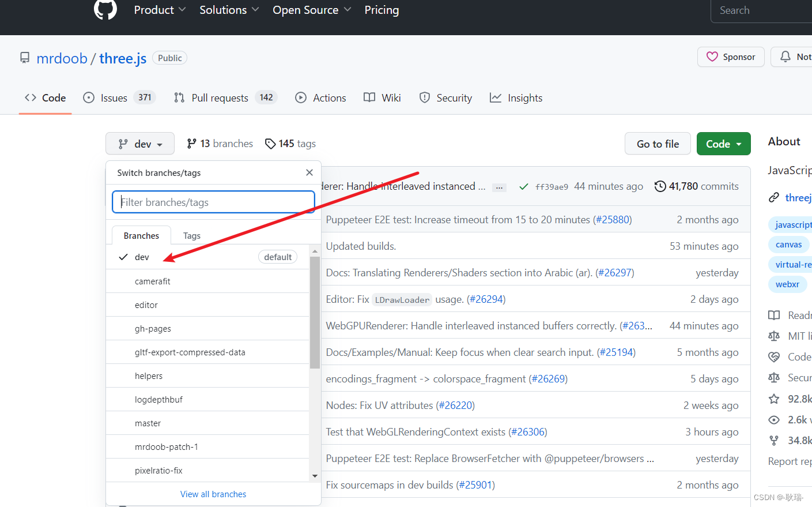Open the ff39ae9 commit hash link
The image size is (812, 507).
pyautogui.click(x=552, y=187)
